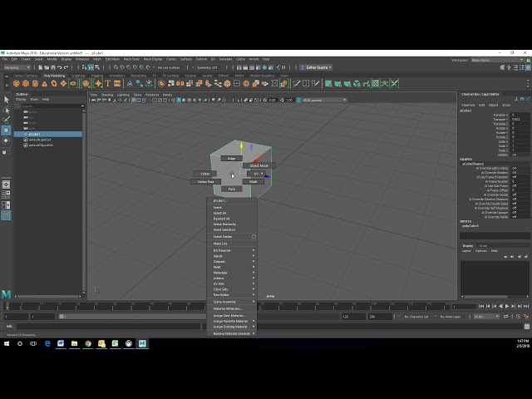Activate the Select tool arrow

(6, 100)
